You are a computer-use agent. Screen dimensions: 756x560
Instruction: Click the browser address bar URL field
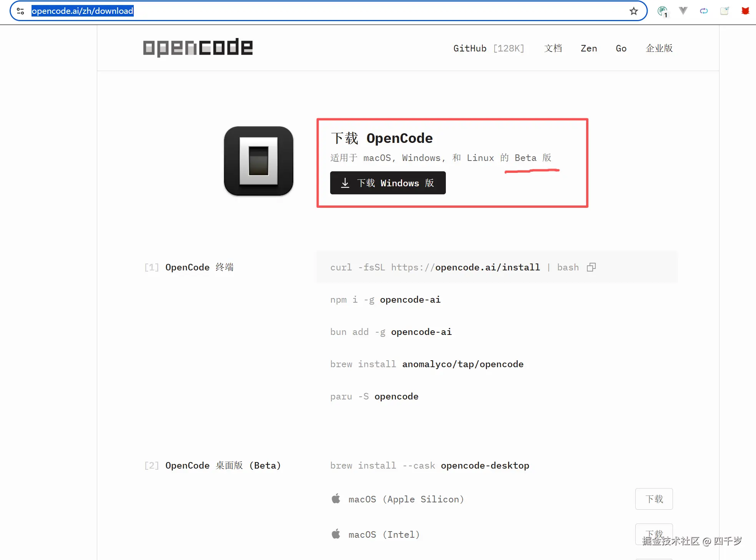83,11
